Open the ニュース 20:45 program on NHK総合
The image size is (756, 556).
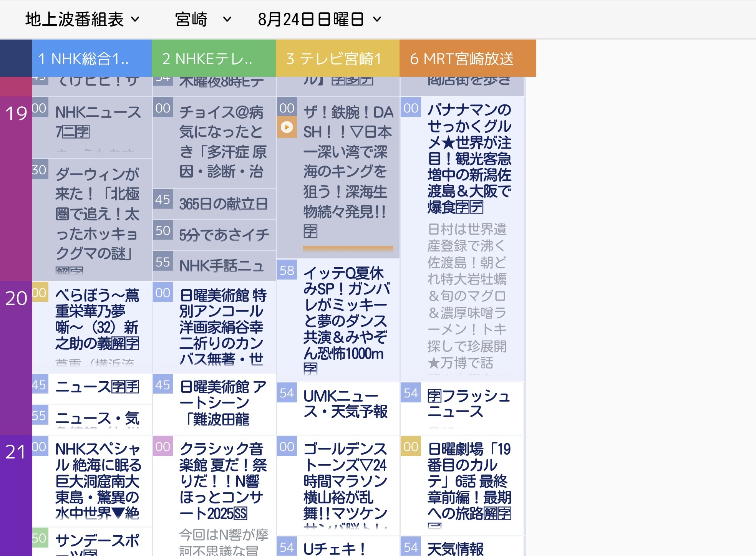(x=92, y=389)
